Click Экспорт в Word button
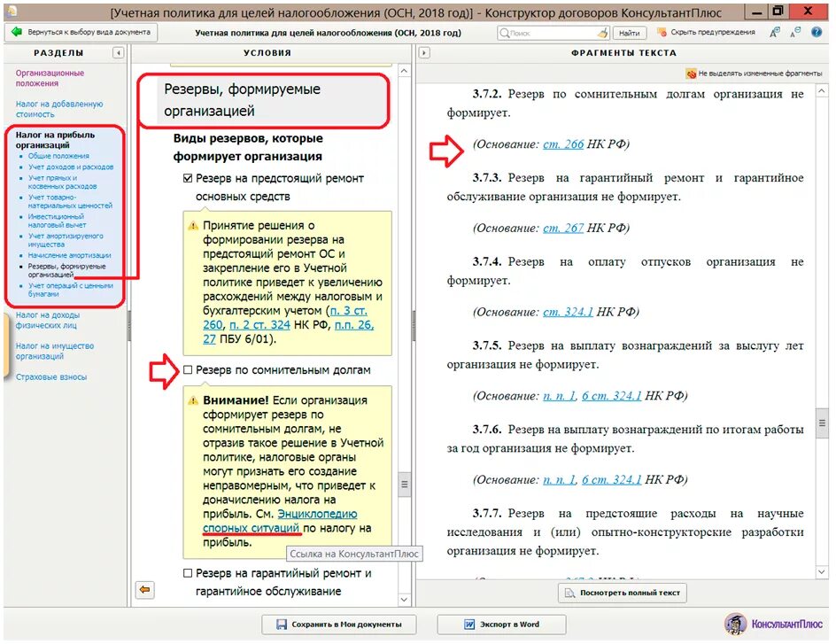The image size is (836, 644). pos(502,625)
